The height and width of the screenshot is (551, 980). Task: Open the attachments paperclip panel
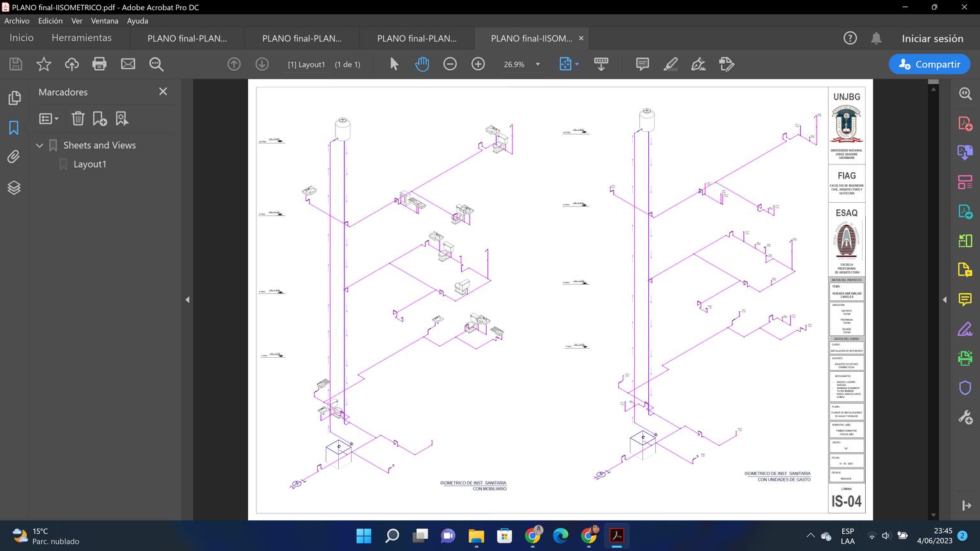(x=14, y=157)
